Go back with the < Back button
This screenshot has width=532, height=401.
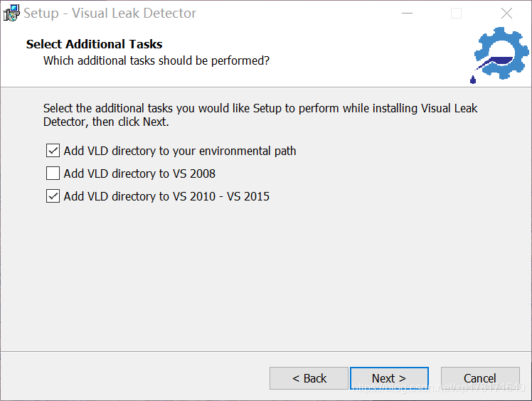click(309, 378)
